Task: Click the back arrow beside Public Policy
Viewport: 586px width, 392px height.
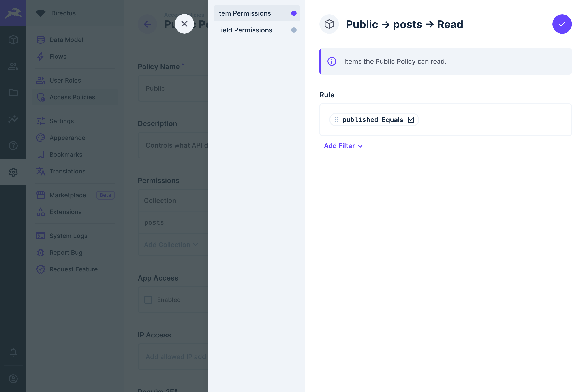Action: pyautogui.click(x=147, y=24)
